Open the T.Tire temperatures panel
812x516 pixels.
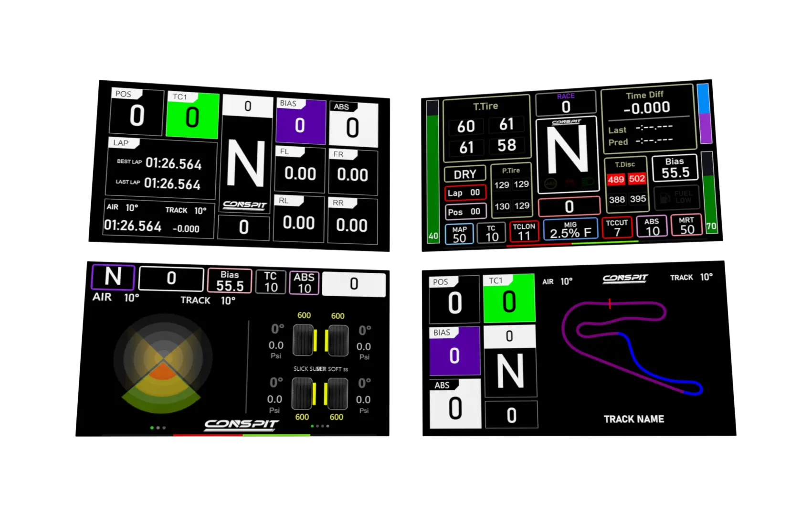(486, 127)
